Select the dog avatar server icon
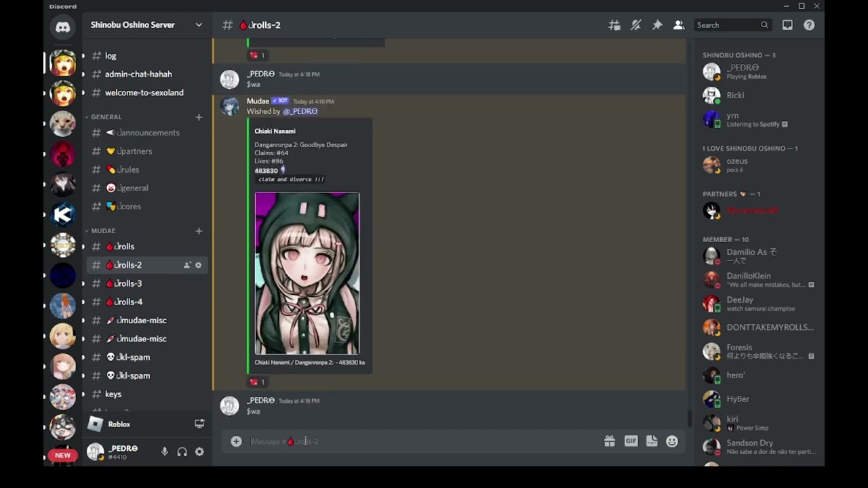Image resolution: width=868 pixels, height=488 pixels. pyautogui.click(x=62, y=124)
